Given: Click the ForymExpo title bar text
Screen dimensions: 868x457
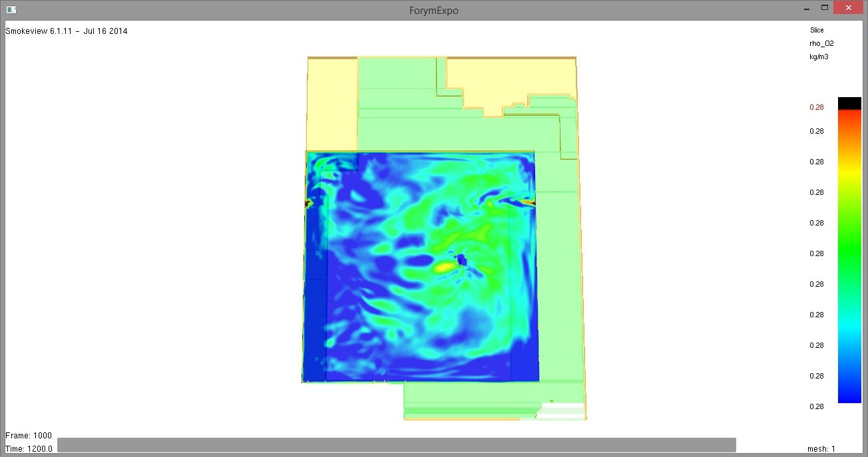Looking at the screenshot, I should [x=434, y=10].
